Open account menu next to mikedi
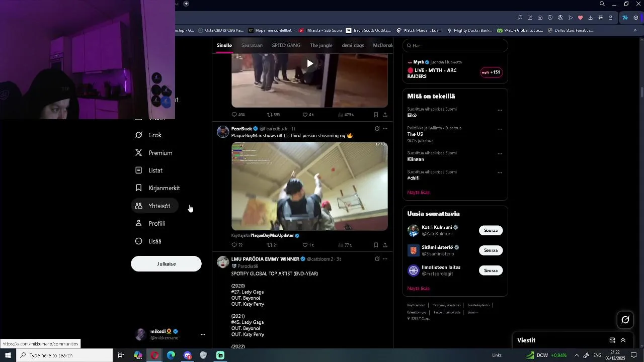 pyautogui.click(x=203, y=334)
